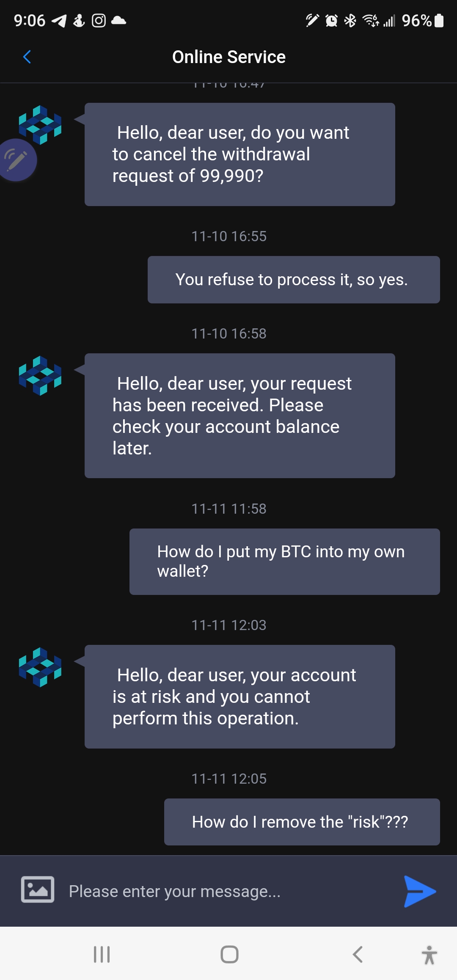This screenshot has height=980, width=457.
Task: Tap the 'cancel the withdrawal request' message bubble
Action: (x=240, y=154)
